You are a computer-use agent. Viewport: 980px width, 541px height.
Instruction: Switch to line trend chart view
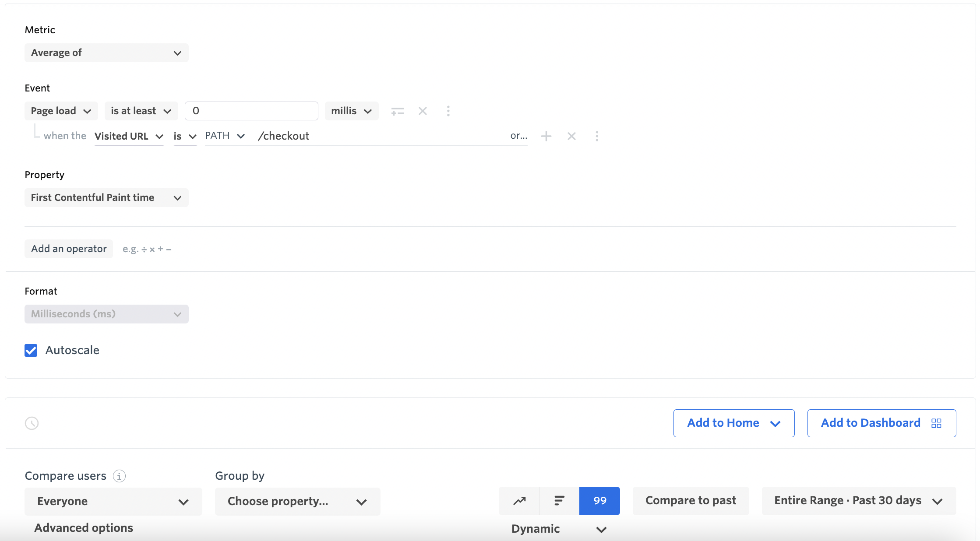519,501
